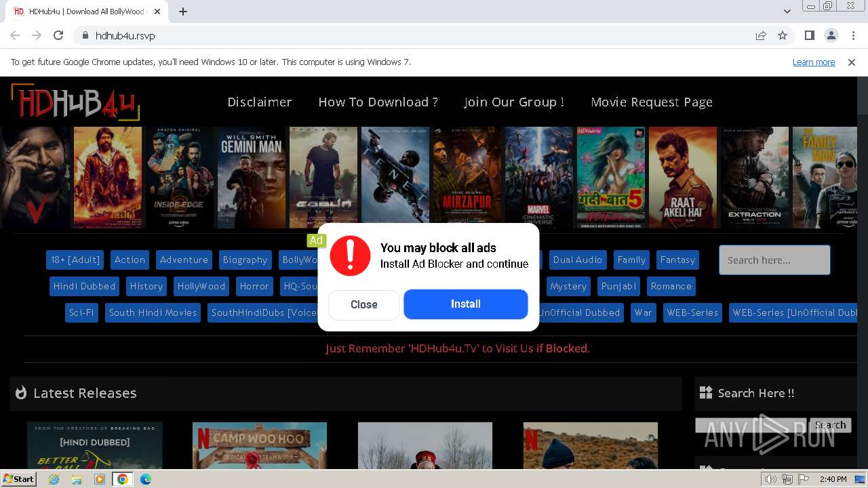The height and width of the screenshot is (488, 868).
Task: Click the green Ad label badge
Action: [316, 240]
